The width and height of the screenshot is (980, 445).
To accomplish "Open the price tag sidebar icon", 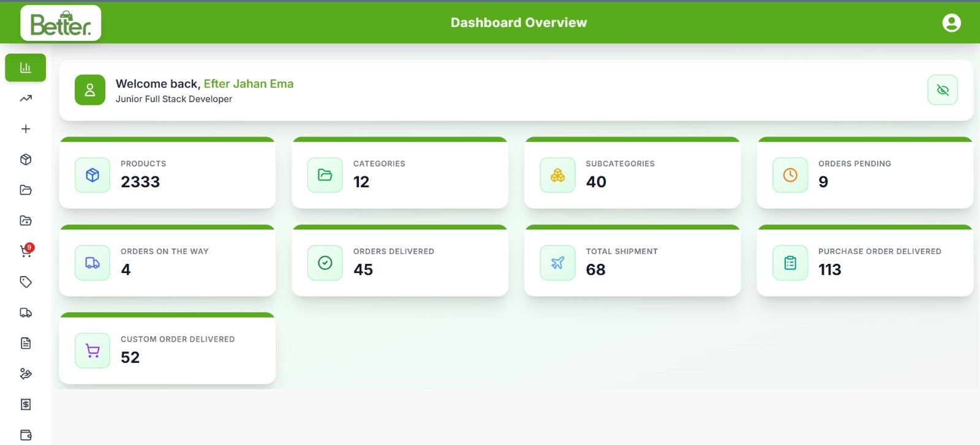I will (26, 282).
